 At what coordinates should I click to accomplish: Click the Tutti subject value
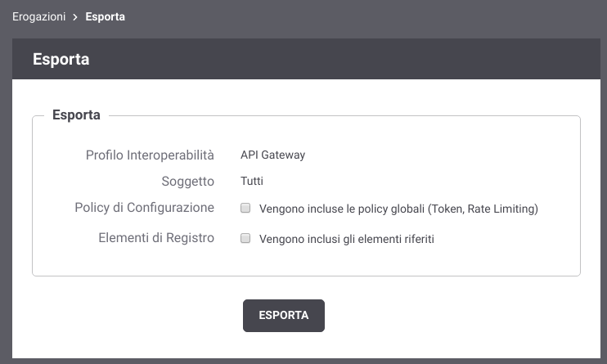click(x=252, y=181)
